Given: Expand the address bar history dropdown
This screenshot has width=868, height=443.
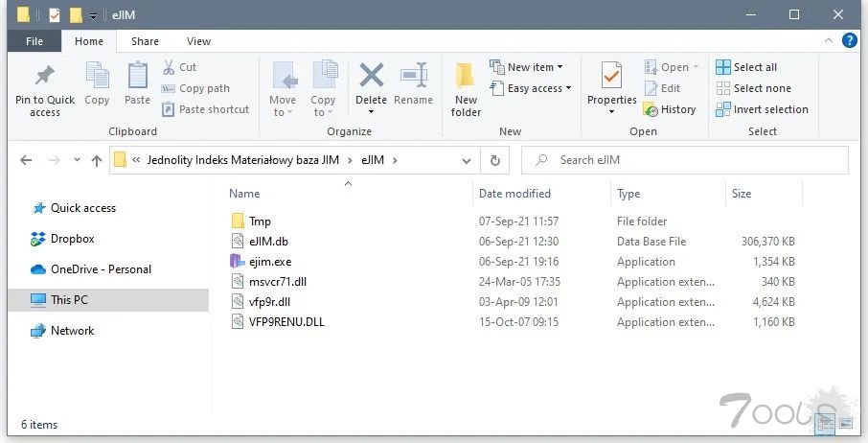Looking at the screenshot, I should [466, 160].
